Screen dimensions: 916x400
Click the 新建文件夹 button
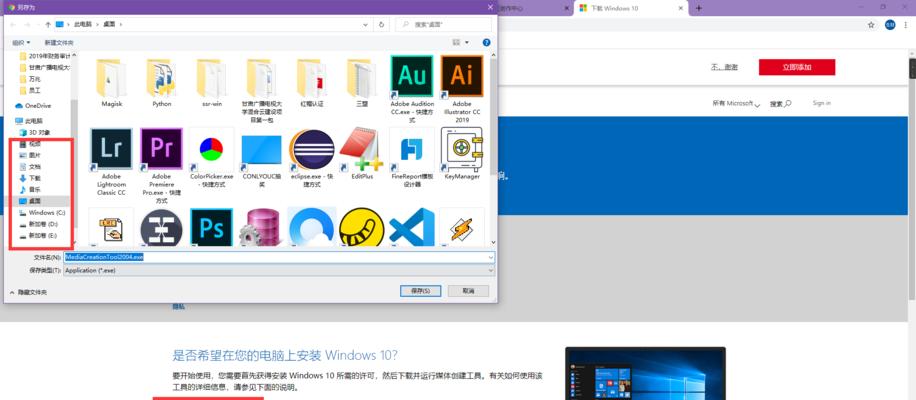pos(59,43)
